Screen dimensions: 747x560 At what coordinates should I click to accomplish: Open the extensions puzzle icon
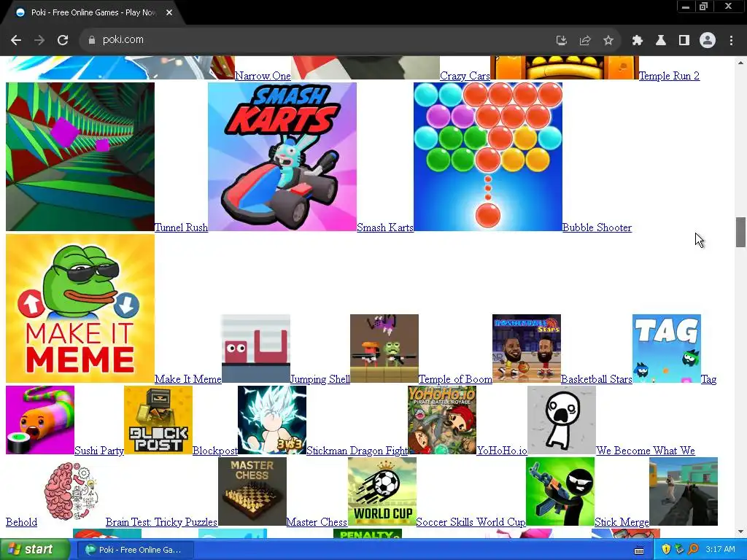638,41
